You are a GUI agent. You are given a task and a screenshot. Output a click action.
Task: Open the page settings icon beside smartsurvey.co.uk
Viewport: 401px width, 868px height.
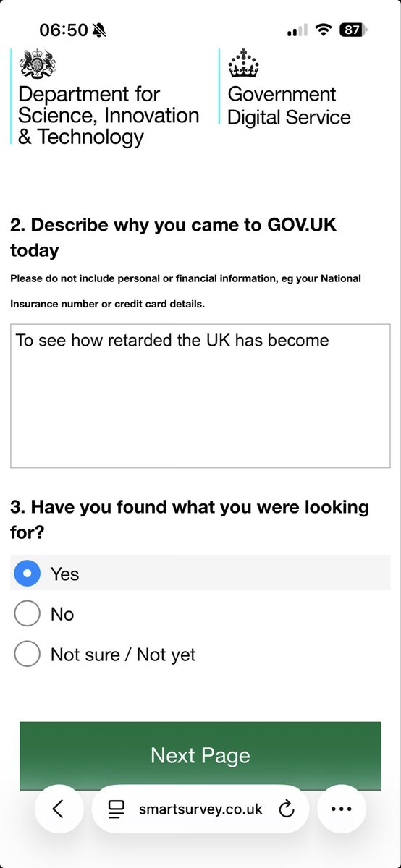coord(117,809)
